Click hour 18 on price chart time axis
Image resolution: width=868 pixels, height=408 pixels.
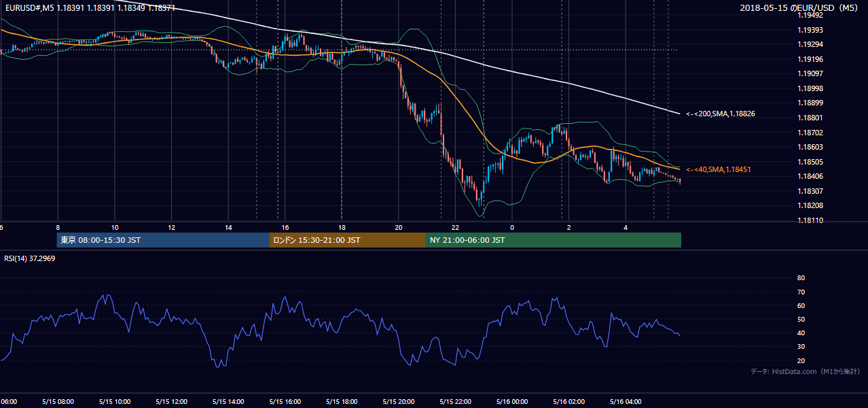point(342,227)
